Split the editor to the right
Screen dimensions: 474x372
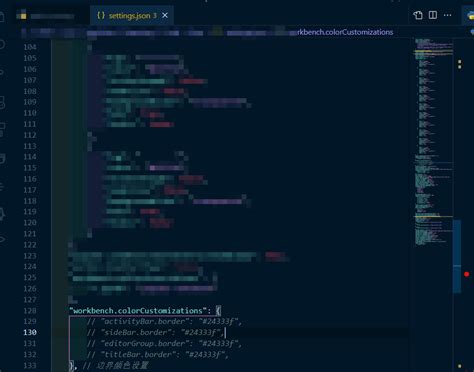(433, 15)
